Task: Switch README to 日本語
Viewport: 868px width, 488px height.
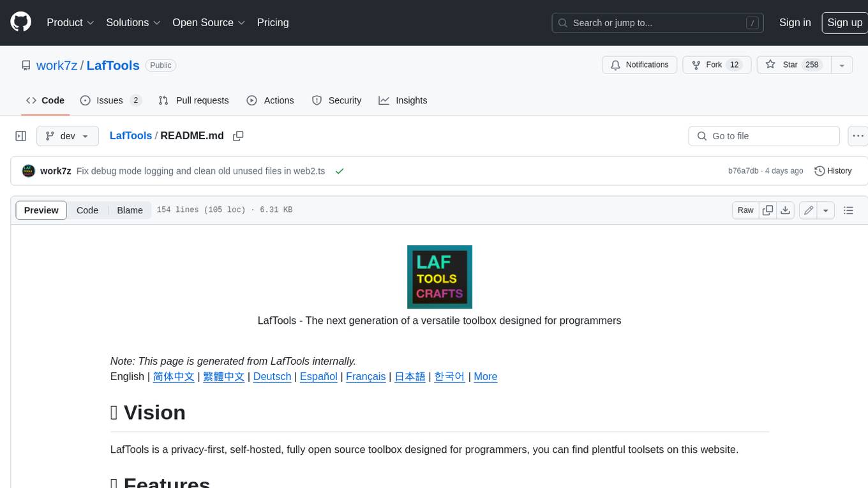Action: 410,377
